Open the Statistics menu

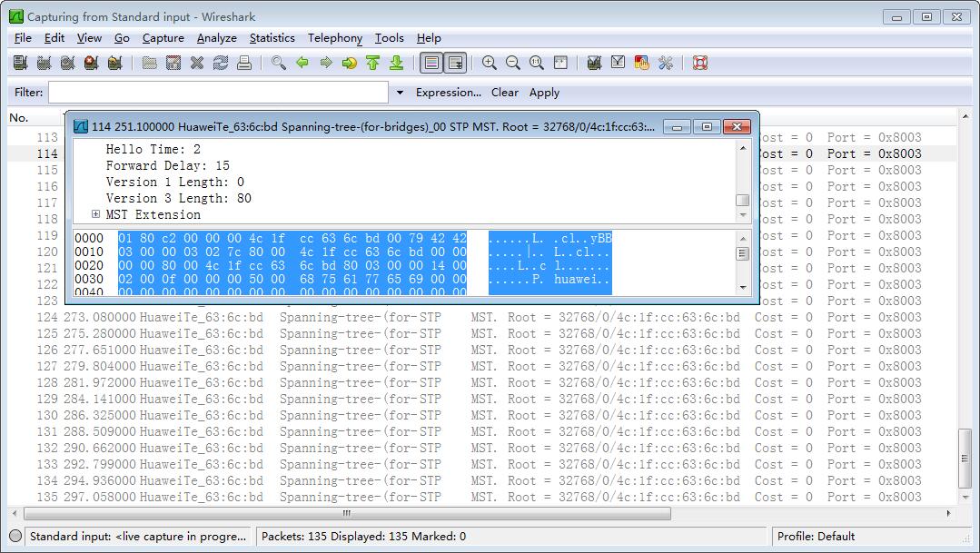[x=272, y=38]
